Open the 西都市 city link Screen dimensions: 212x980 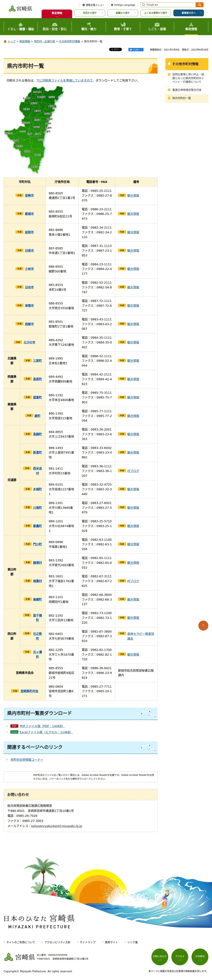[x=29, y=324]
